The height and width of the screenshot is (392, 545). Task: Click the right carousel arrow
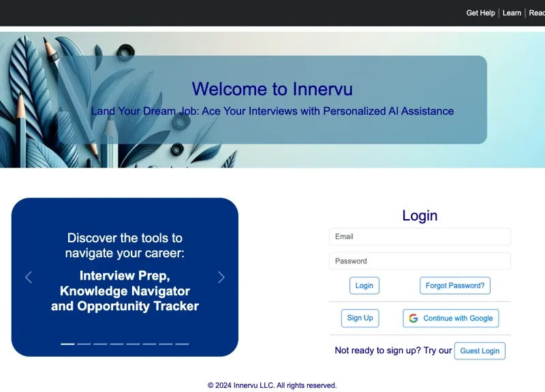point(221,277)
